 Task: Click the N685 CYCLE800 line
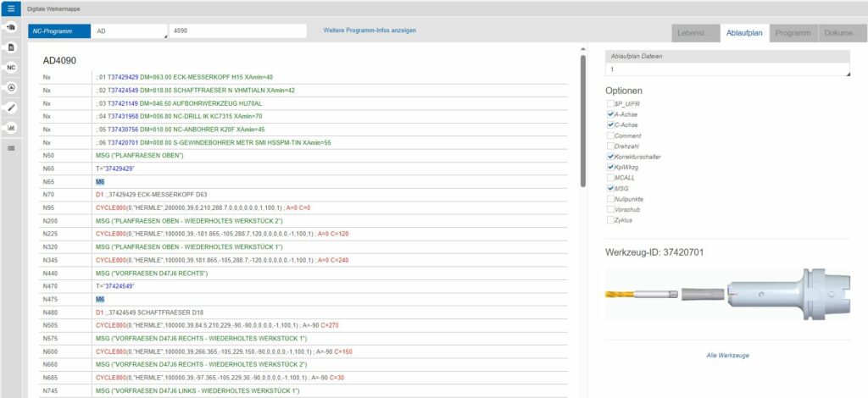221,378
